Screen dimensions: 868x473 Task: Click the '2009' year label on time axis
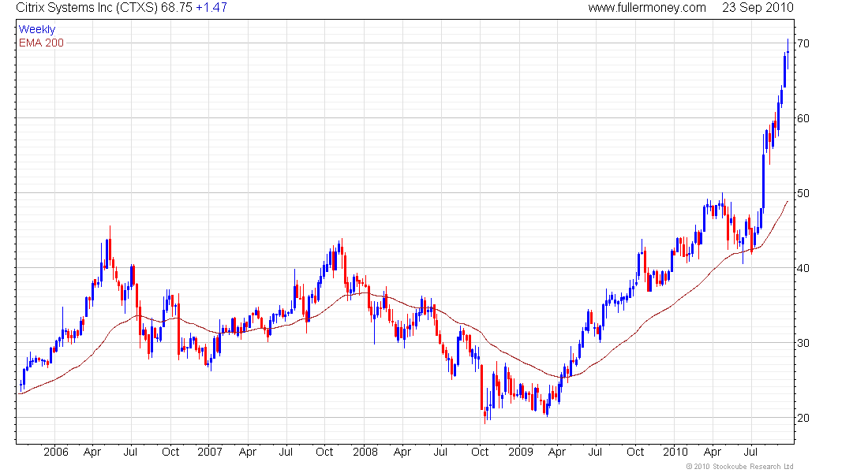pyautogui.click(x=520, y=452)
